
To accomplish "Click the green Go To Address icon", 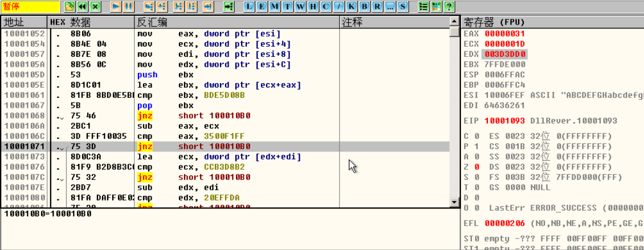I will pyautogui.click(x=229, y=6).
